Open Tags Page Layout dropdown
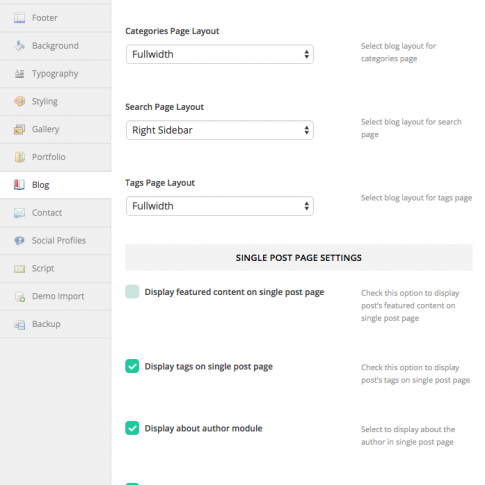The height and width of the screenshot is (485, 485). click(x=220, y=206)
